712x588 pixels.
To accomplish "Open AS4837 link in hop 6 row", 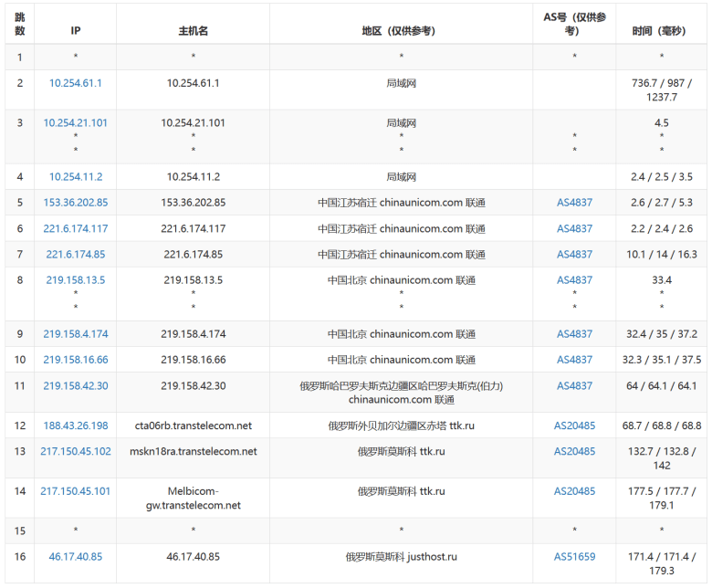I will tap(574, 229).
